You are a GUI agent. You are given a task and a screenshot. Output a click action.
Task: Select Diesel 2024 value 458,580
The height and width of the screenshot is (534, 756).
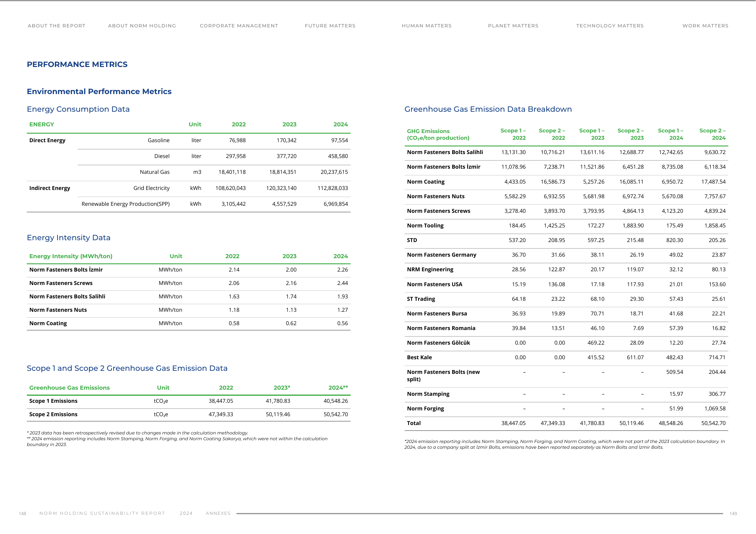pos(338,156)
